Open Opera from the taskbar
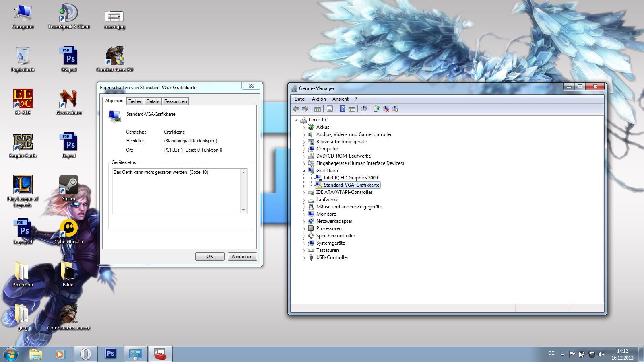Image resolution: width=644 pixels, height=362 pixels. pyautogui.click(x=85, y=354)
